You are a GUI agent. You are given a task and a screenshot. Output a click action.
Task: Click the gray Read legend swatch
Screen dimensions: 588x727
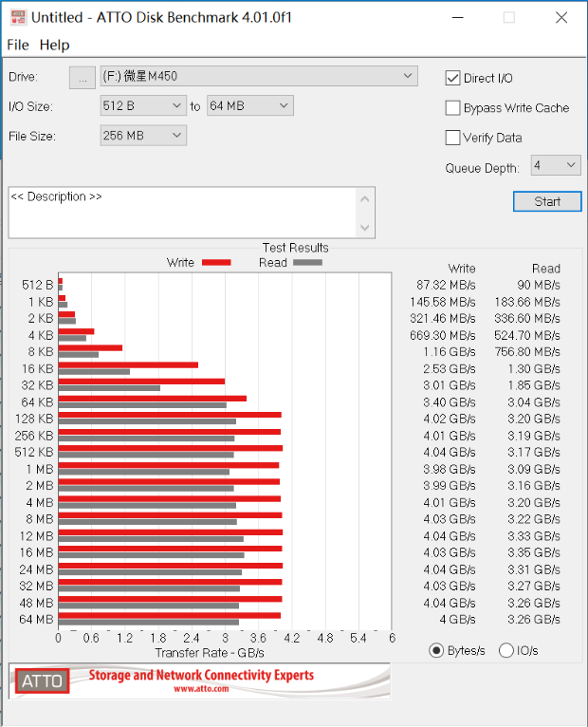tap(307, 263)
